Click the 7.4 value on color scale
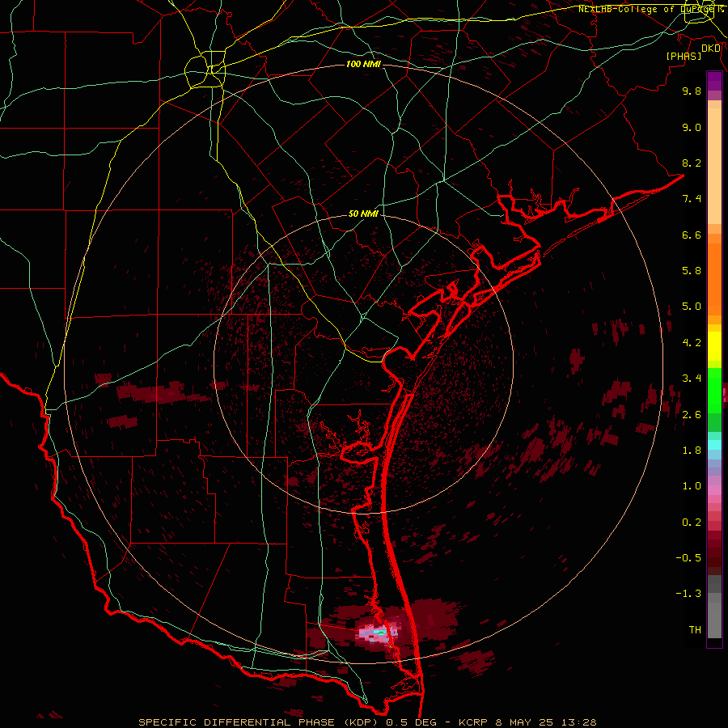 tap(692, 199)
